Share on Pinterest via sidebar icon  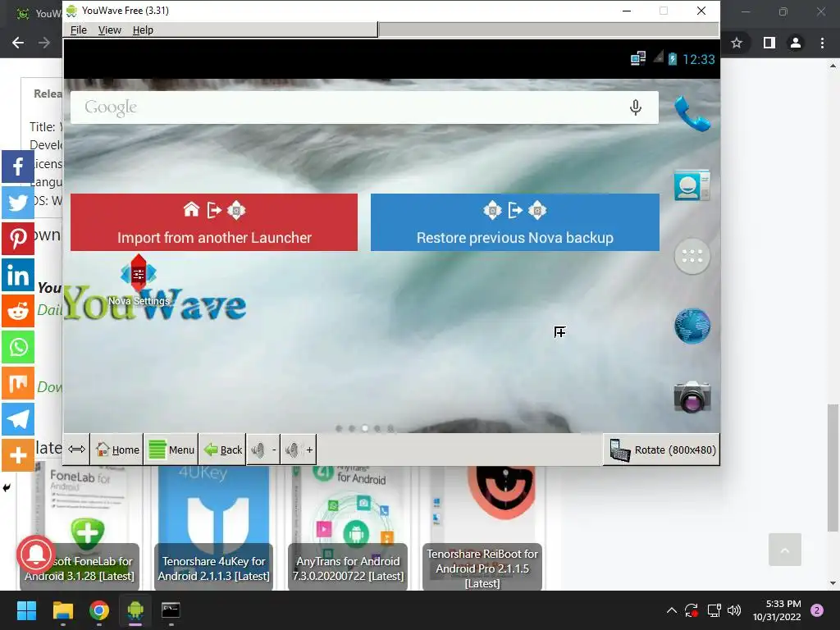tap(18, 239)
